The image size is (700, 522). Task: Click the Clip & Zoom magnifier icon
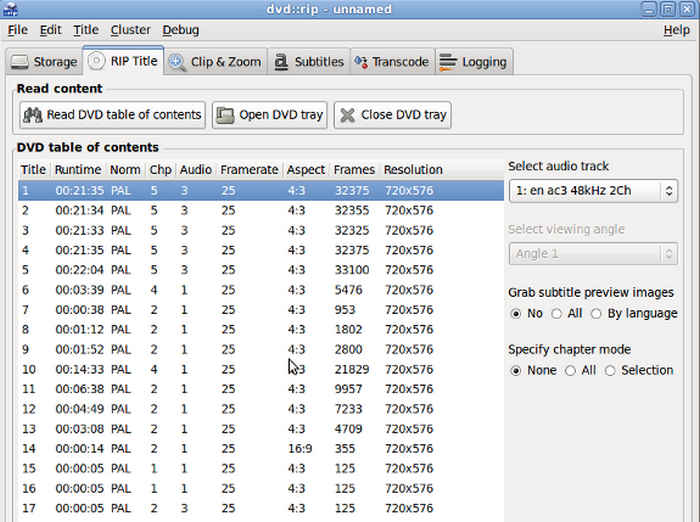click(x=177, y=62)
